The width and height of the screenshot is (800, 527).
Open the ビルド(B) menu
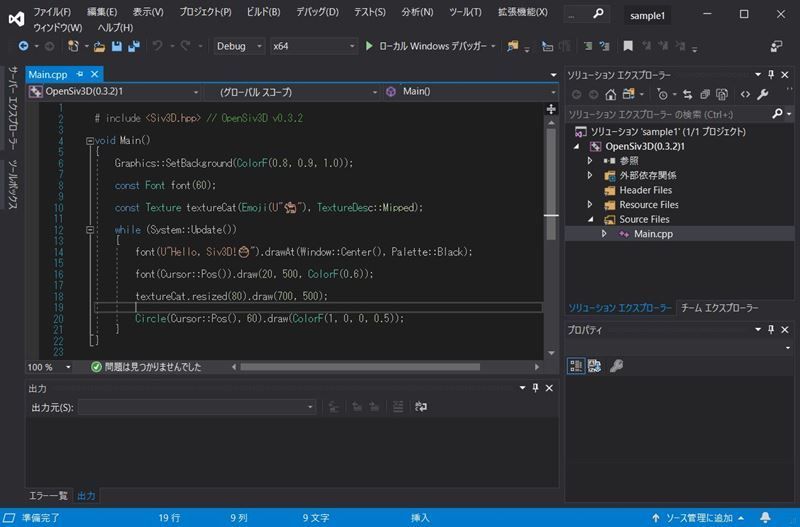[263, 12]
